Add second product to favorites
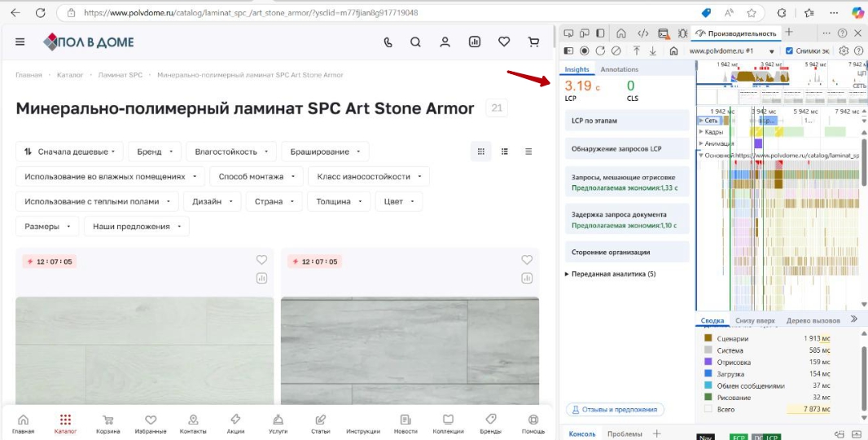This screenshot has height=440, width=868. coord(527,260)
